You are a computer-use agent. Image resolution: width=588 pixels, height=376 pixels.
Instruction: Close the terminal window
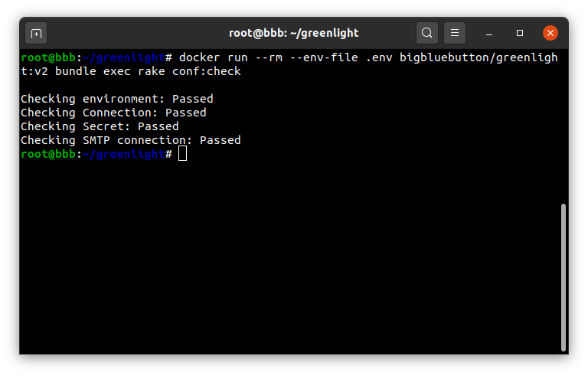550,33
